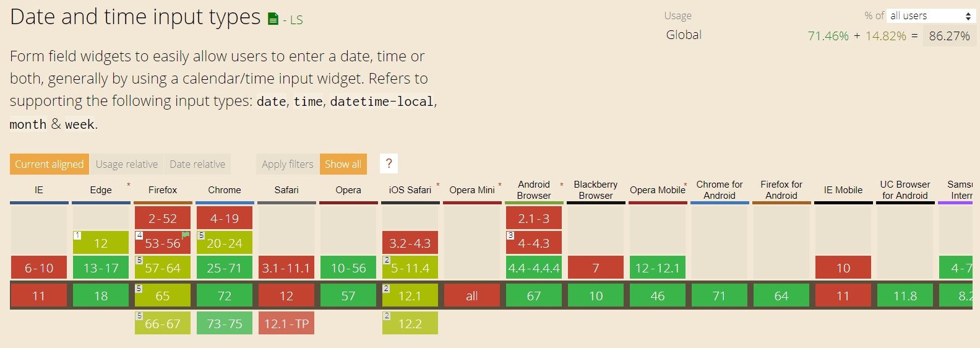The width and height of the screenshot is (980, 348).
Task: Click note marker 3 on Android Browser 4-4.3
Action: point(510,235)
